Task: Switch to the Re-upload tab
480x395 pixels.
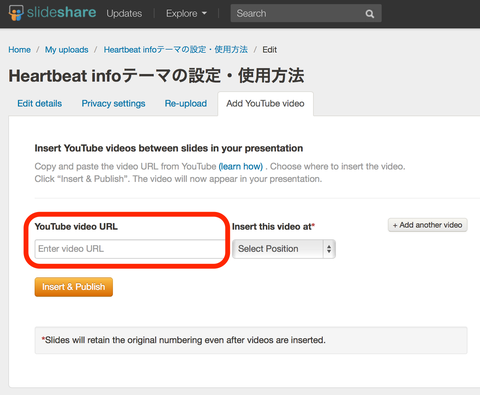Action: [186, 103]
